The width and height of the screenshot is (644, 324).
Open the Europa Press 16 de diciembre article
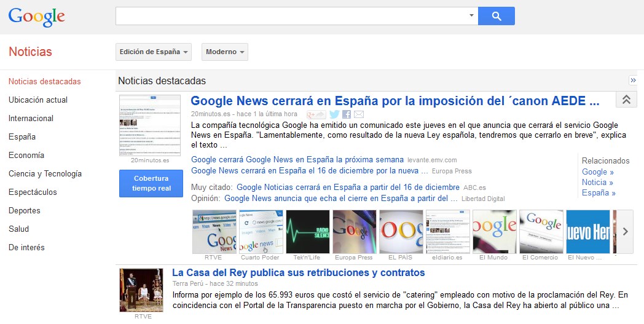coord(310,171)
